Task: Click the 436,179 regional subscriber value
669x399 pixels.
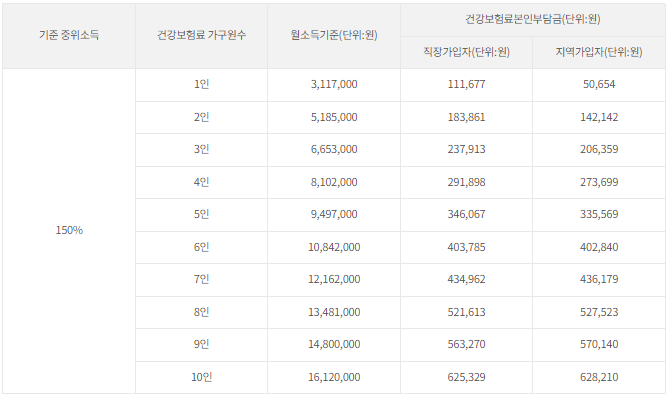Action: pos(599,280)
